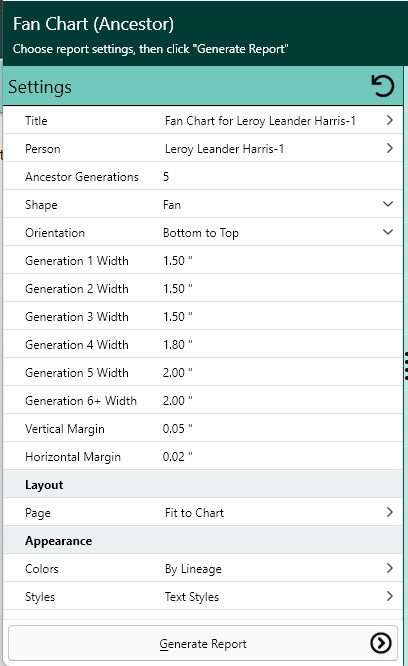Edit Generation 5 Width value
The width and height of the screenshot is (408, 666).
[x=177, y=373]
